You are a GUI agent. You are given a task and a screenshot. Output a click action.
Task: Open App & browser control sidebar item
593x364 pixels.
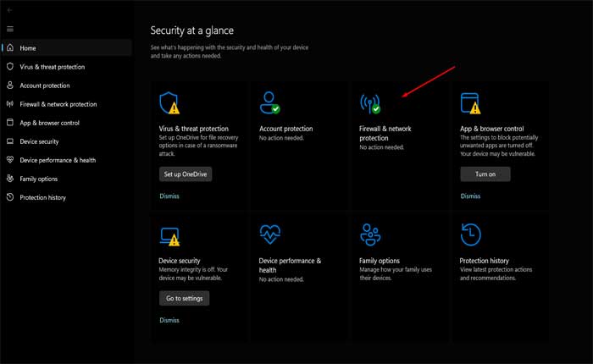[x=50, y=123]
